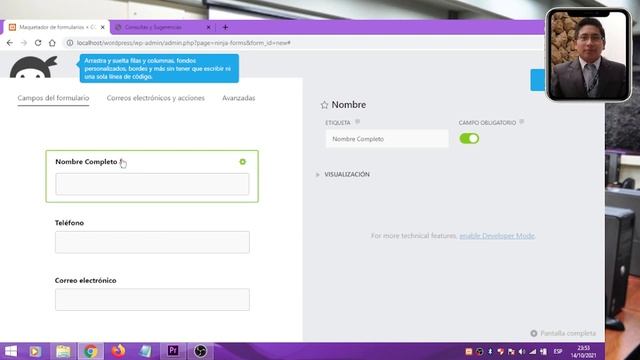
Task: Edit the Etiqueta text field
Action: [x=387, y=139]
